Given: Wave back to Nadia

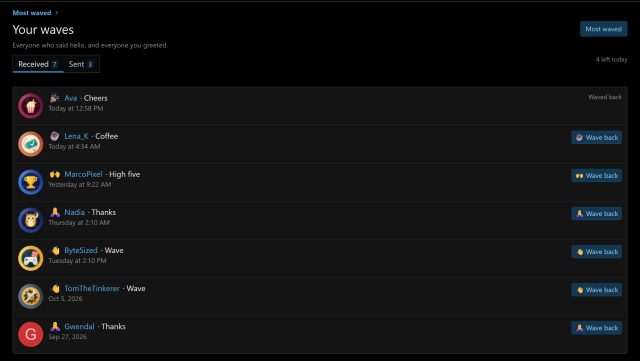Looking at the screenshot, I should pos(596,214).
